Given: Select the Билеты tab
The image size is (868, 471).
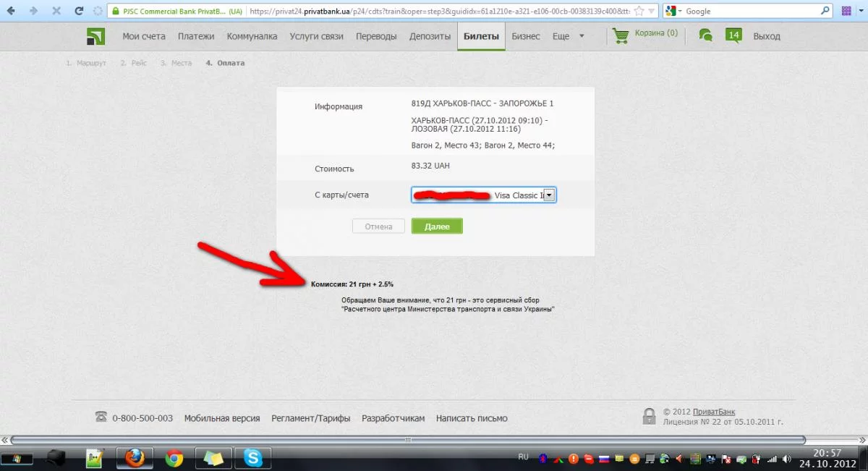Looking at the screenshot, I should tap(481, 36).
